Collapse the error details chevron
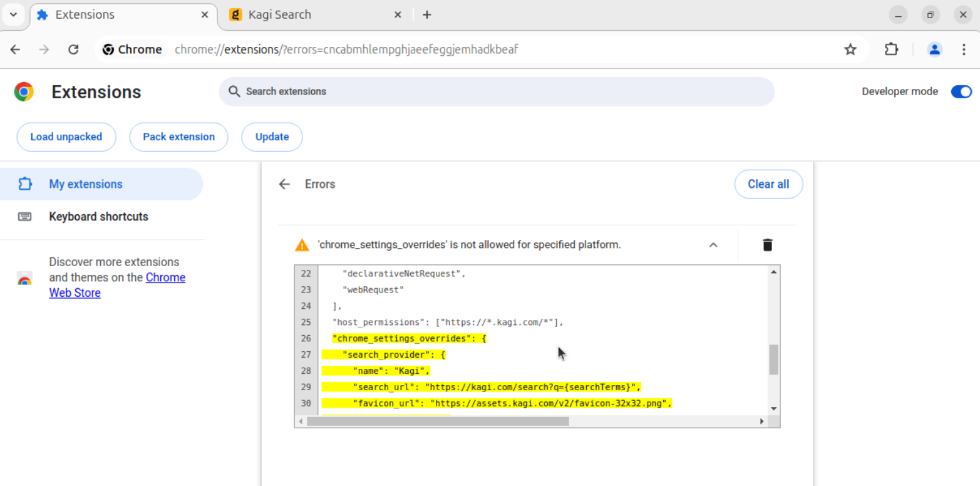The width and height of the screenshot is (980, 486). pos(713,245)
